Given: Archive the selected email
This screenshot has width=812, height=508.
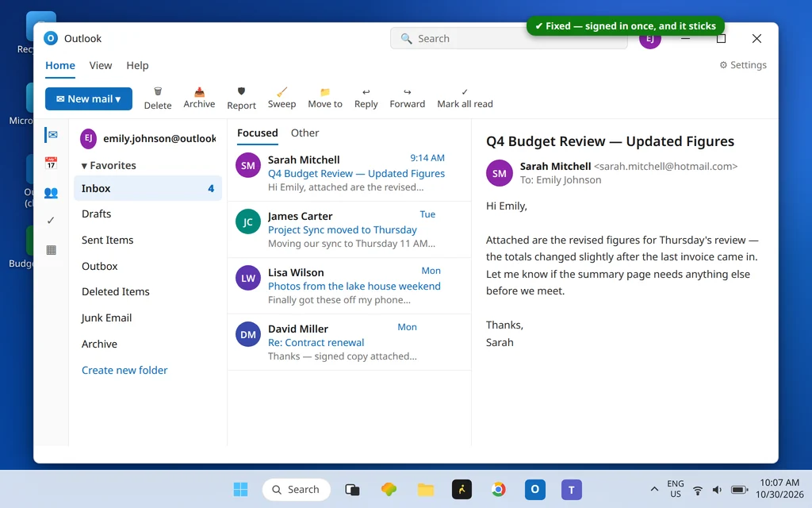Looking at the screenshot, I should [199, 98].
